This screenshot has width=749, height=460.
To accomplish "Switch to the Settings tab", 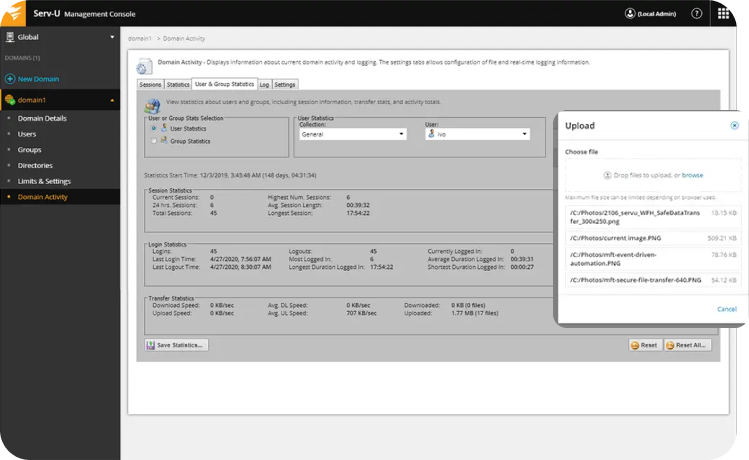I will click(x=285, y=85).
